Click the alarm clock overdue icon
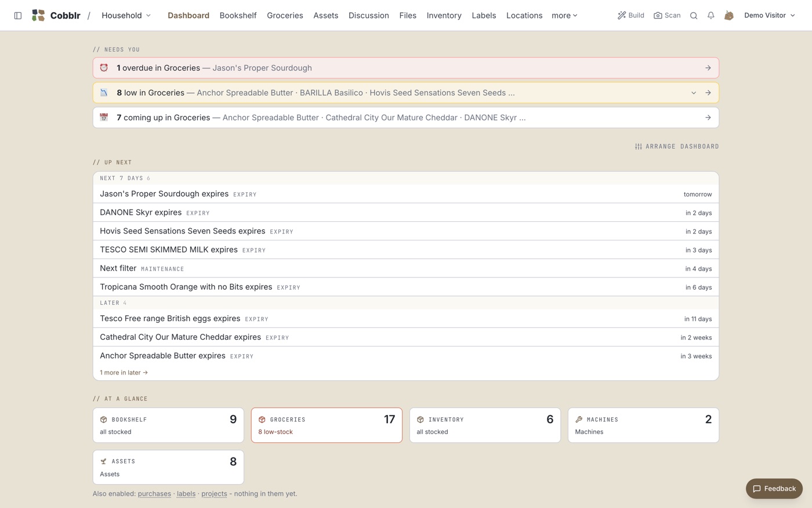Viewport: 812px width, 508px height. pos(104,68)
